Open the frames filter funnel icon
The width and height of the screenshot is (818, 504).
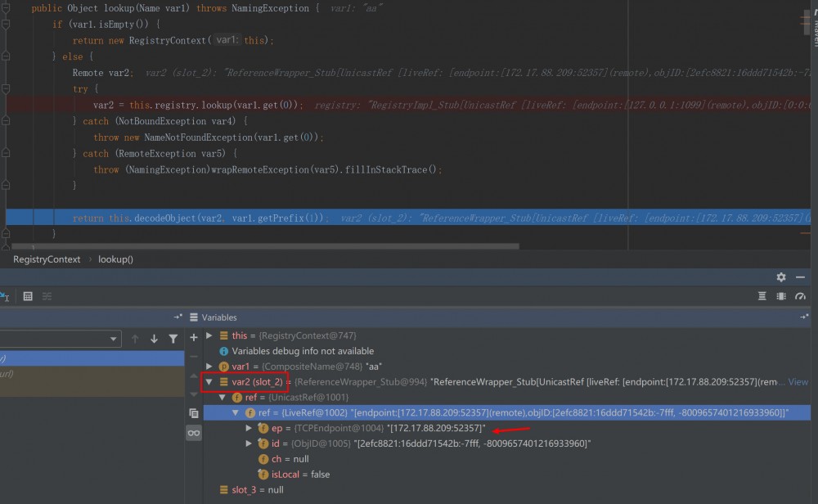[x=173, y=339]
